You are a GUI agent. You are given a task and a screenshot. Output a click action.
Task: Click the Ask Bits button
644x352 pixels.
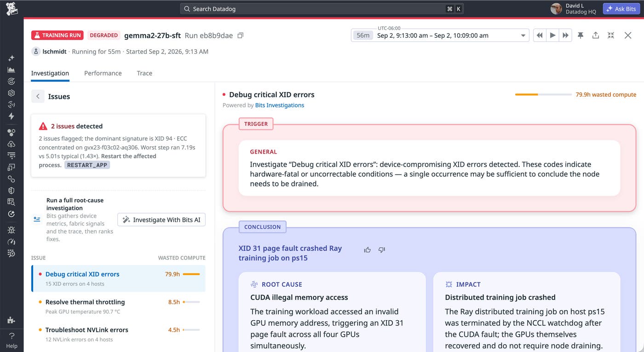coord(621,9)
